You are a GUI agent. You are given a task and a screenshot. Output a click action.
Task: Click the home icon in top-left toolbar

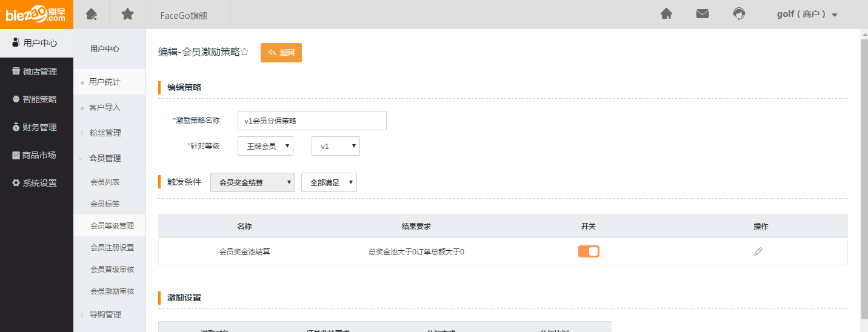click(91, 15)
